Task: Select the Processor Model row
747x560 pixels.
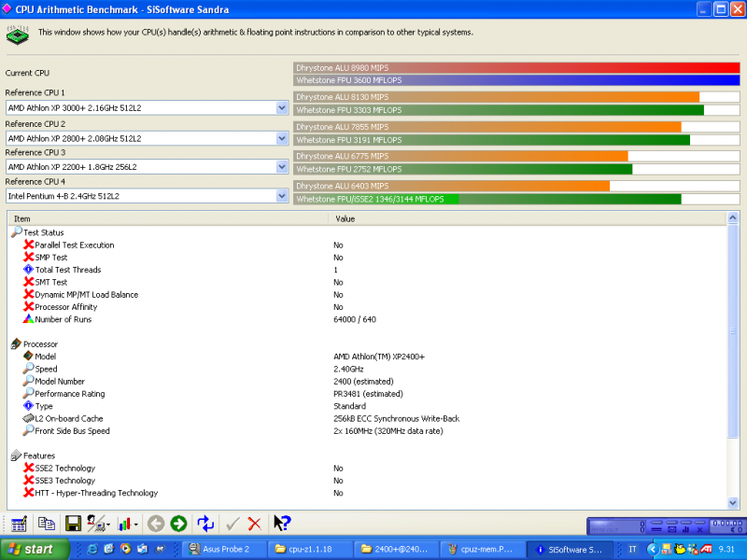Action: tap(367, 357)
